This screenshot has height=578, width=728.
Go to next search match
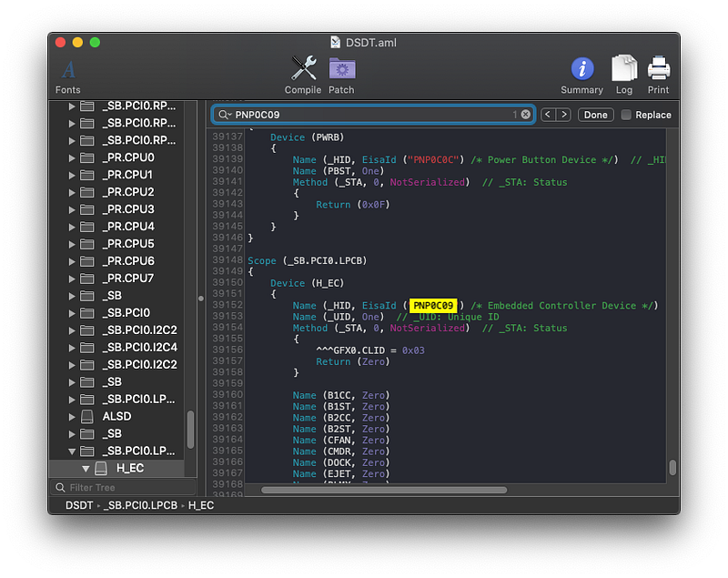[x=563, y=114]
